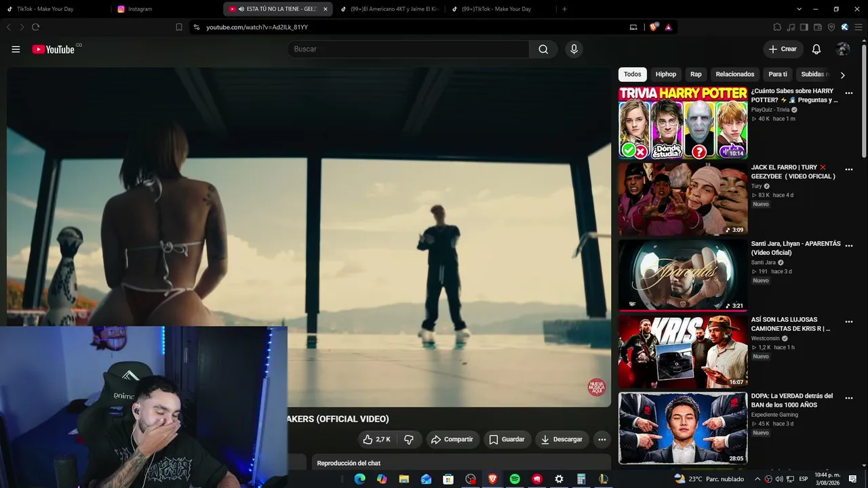The width and height of the screenshot is (868, 488).
Task: Open Trivia Harry Potter video thumbnail
Action: [683, 123]
